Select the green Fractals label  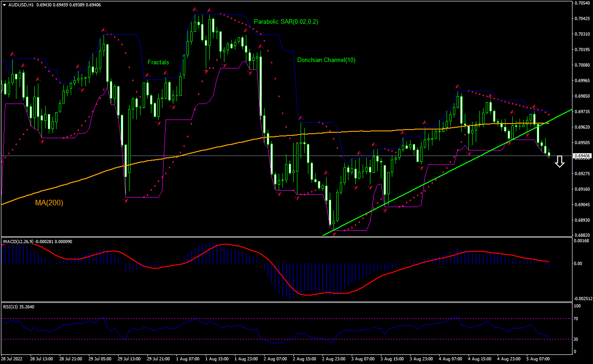click(158, 62)
